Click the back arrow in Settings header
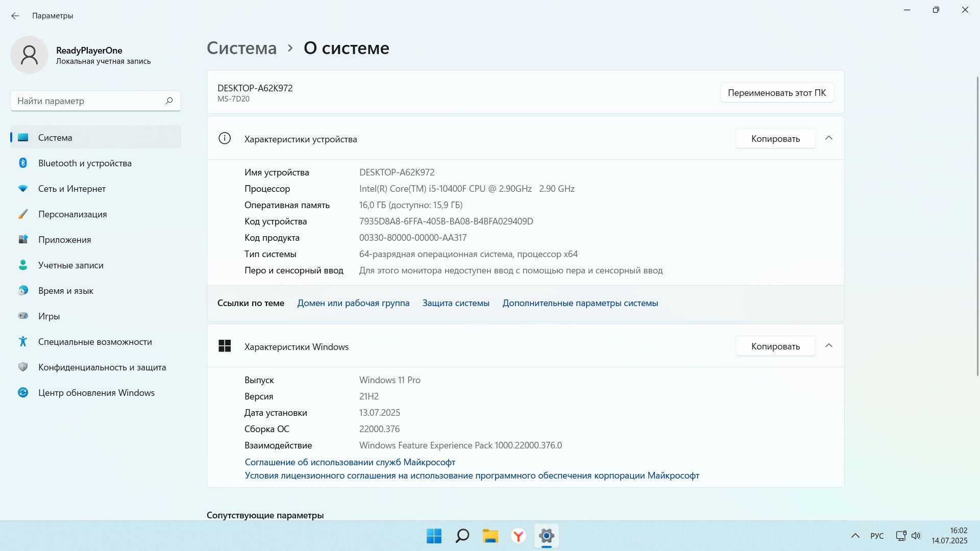 click(15, 16)
